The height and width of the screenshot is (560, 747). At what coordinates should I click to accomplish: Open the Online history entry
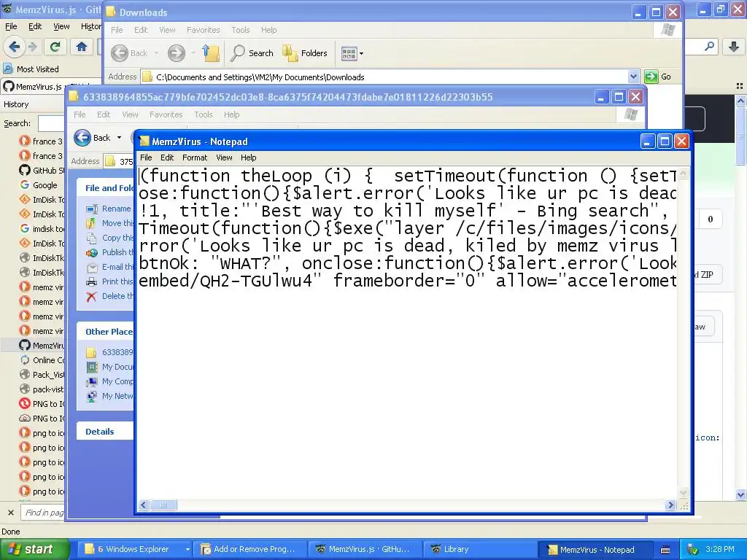42,360
